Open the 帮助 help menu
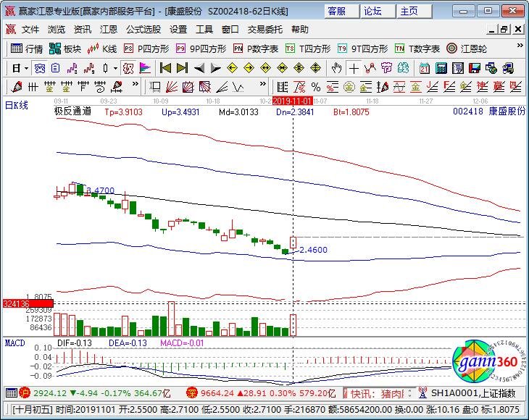 (x=300, y=30)
